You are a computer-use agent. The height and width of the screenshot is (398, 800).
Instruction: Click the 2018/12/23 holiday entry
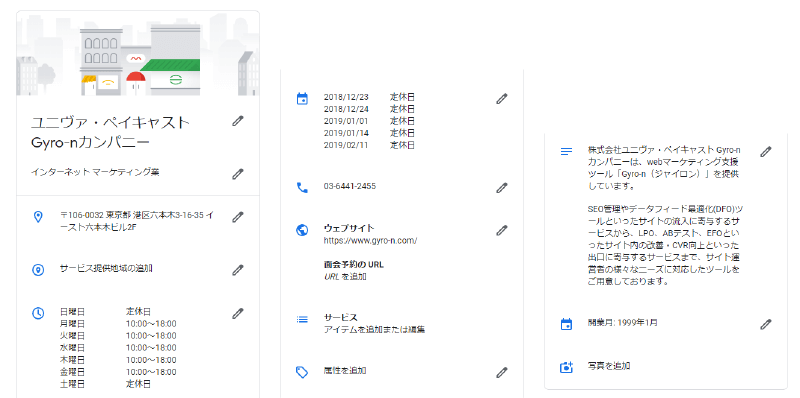pyautogui.click(x=369, y=96)
